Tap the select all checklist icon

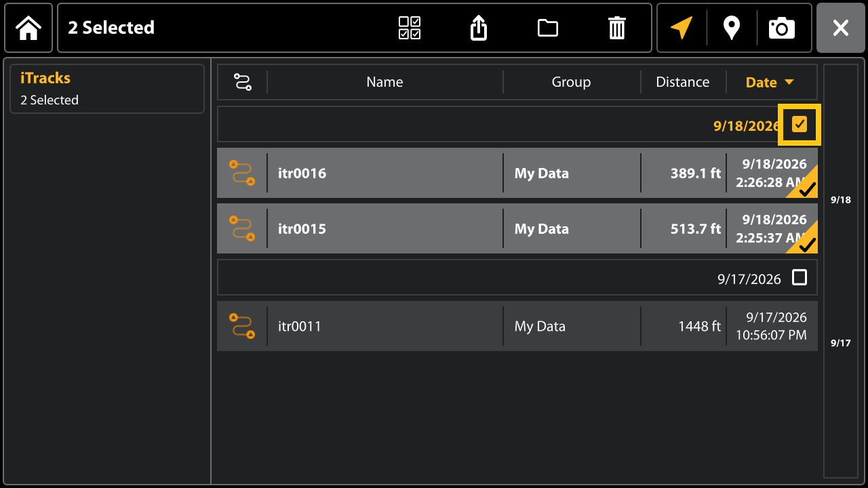coord(410,28)
